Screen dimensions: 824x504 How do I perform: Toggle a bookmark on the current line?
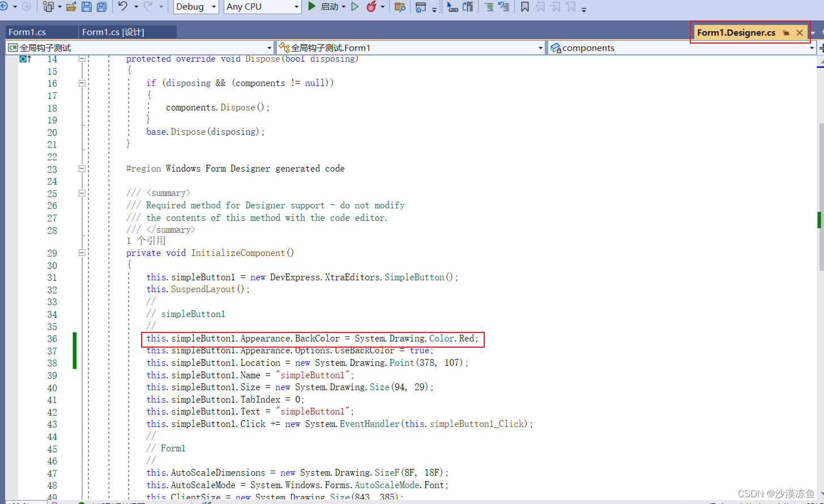pos(524,7)
